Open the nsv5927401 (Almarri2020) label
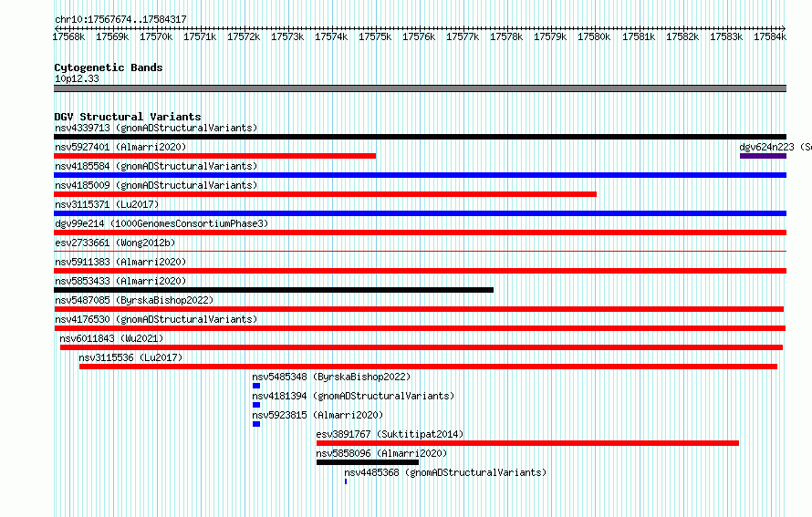The image size is (812, 517). click(120, 147)
